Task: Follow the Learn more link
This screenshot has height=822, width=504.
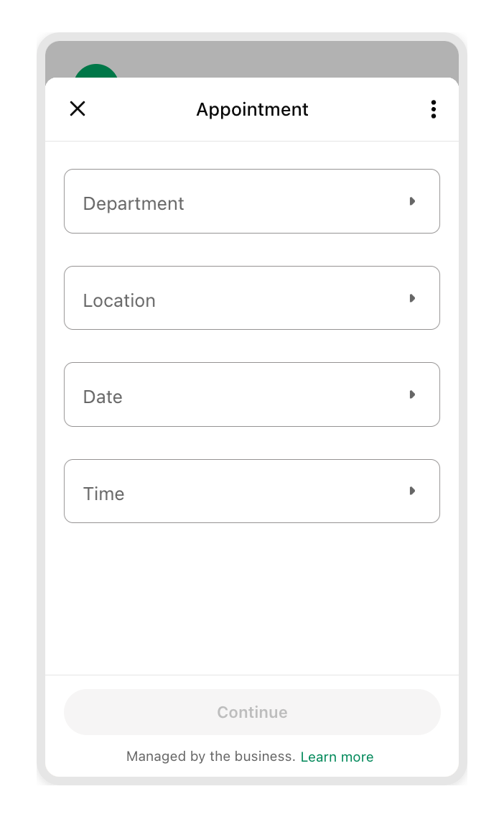Action: (337, 757)
